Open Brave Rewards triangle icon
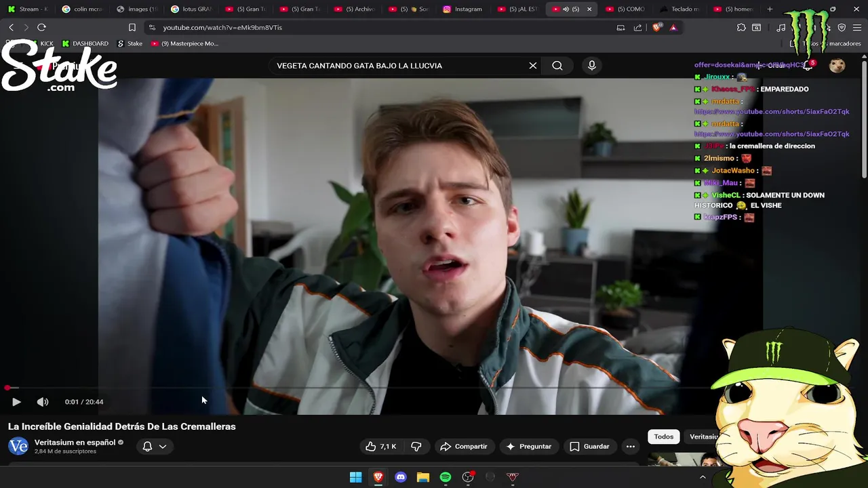The height and width of the screenshot is (488, 868). [673, 28]
